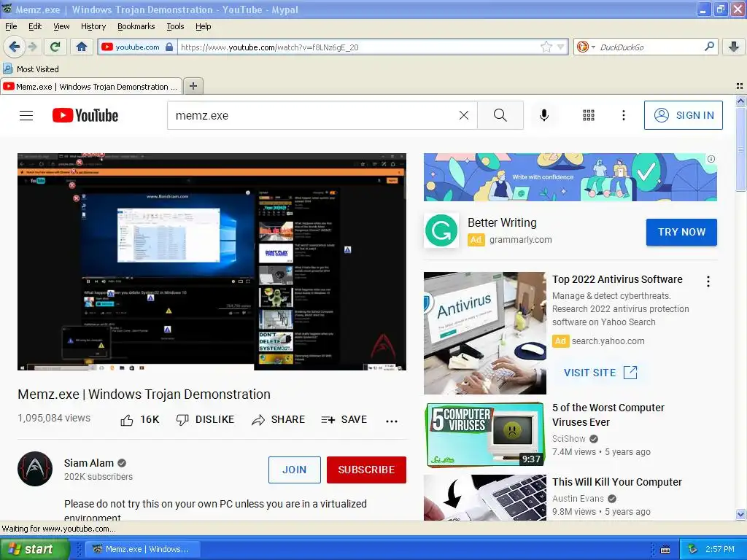Screen dimensions: 747x560
Task: Go back with the browser back arrow
Action: click(14, 47)
